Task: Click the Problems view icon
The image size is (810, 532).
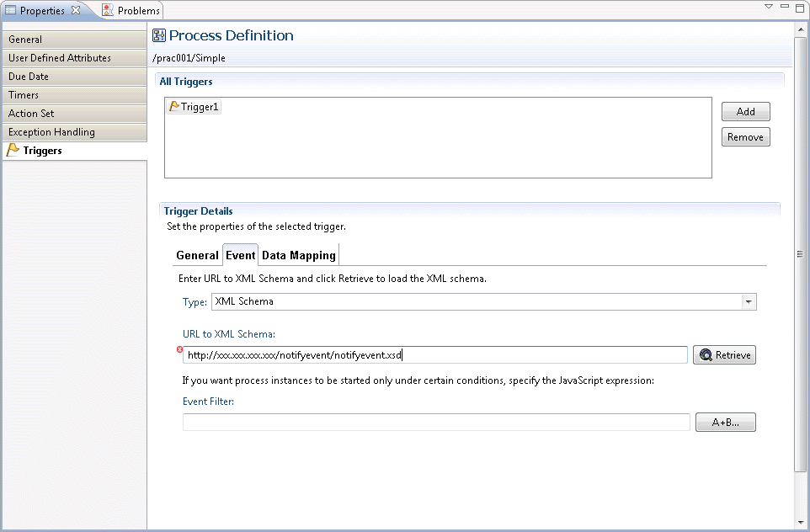Action: pyautogui.click(x=108, y=10)
